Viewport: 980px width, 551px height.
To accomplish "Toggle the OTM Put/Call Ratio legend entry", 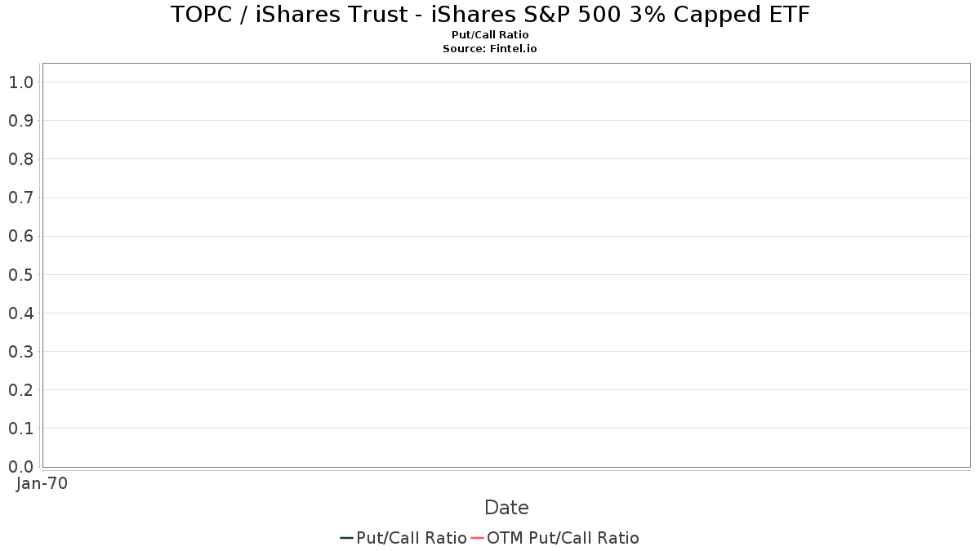I will 555,538.
